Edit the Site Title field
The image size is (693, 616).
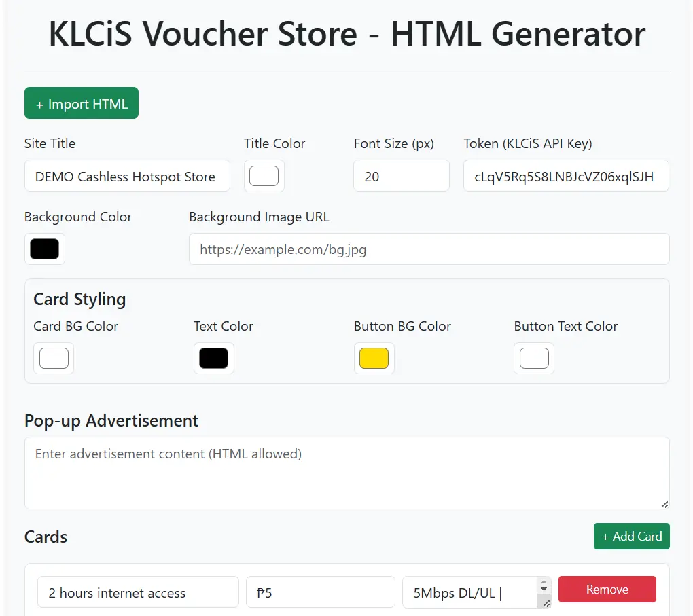tap(127, 176)
